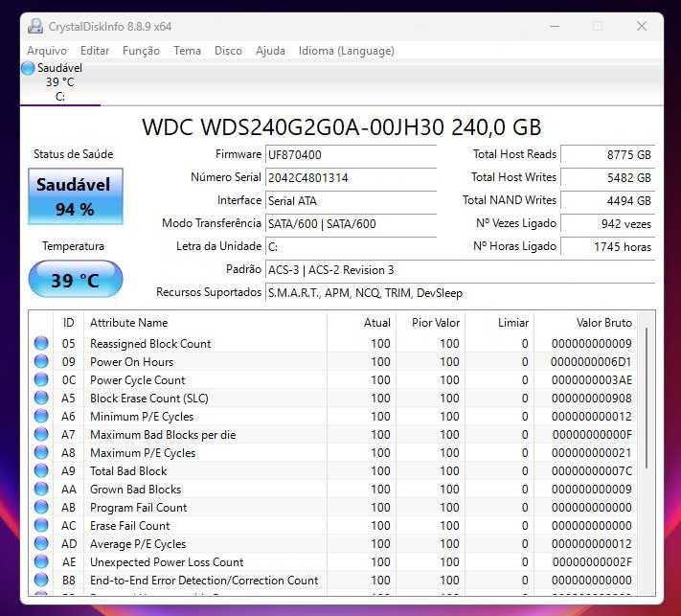Click status orb for End-to-End Error Detection row
Screen dimensions: 681x616
click(x=41, y=580)
